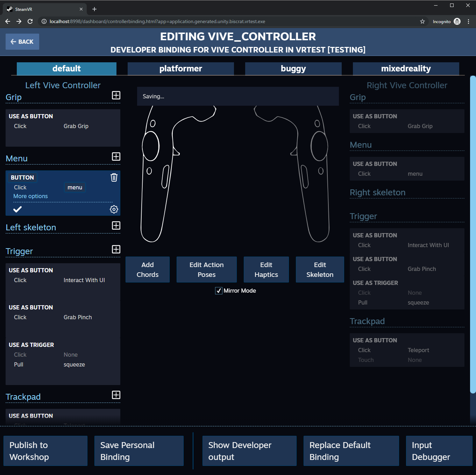This screenshot has height=475, width=476.
Task: Open the mixedreality tab
Action: coord(406,69)
